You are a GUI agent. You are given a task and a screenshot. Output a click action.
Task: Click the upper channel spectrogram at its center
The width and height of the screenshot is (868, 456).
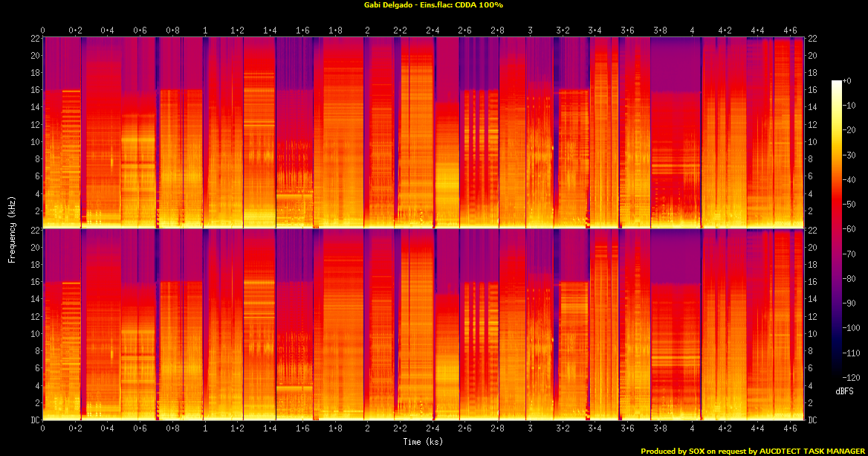(424, 132)
